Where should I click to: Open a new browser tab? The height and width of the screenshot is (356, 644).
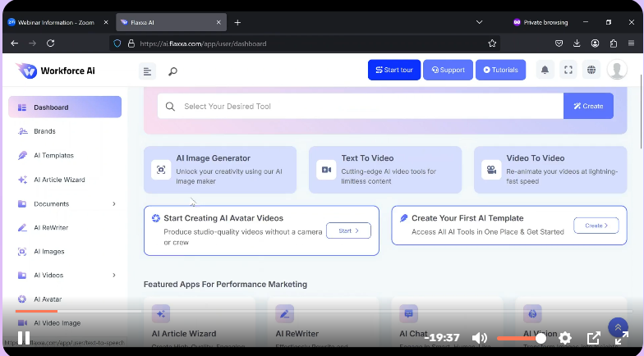click(x=237, y=23)
